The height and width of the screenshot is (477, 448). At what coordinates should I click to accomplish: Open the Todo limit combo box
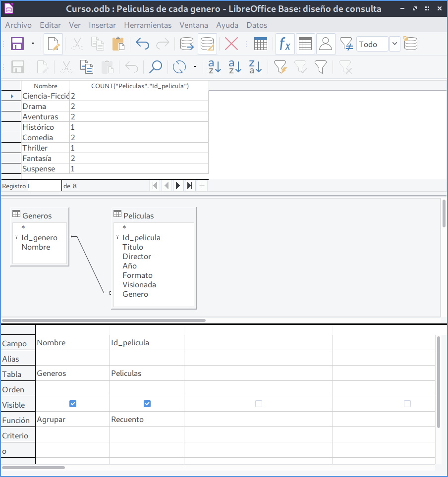[372, 44]
